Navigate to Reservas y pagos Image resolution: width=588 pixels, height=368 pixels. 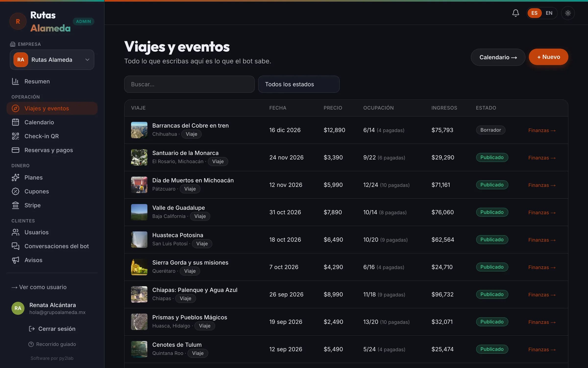[52, 150]
